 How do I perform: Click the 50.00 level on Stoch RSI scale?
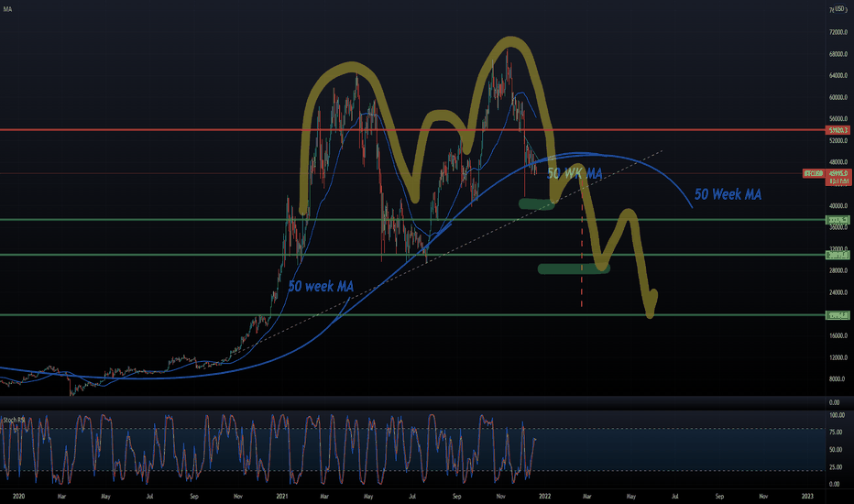pos(836,450)
